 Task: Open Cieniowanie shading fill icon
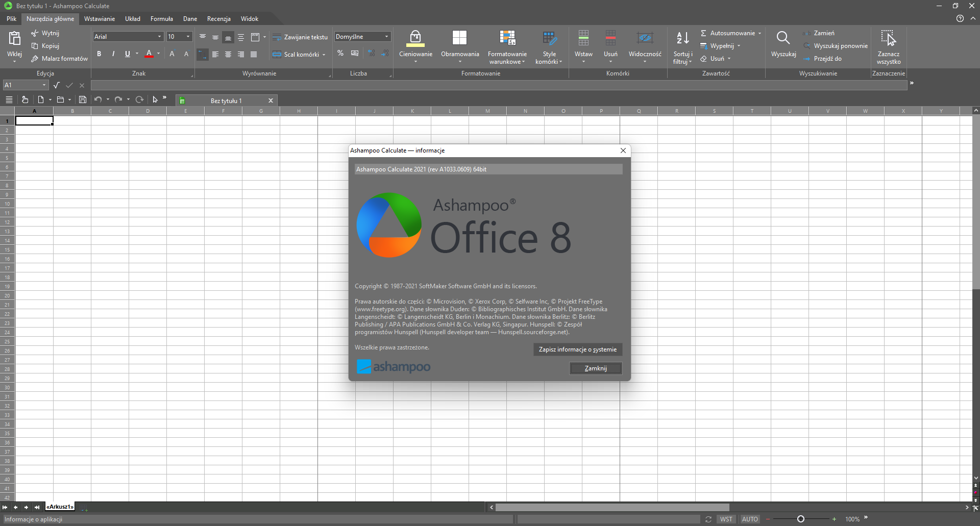click(415, 38)
